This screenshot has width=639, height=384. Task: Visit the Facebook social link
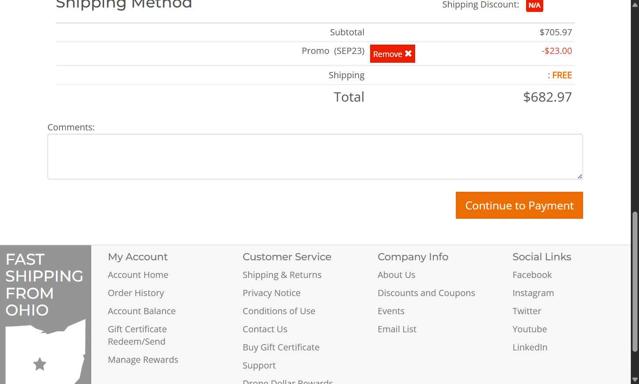pos(532,275)
